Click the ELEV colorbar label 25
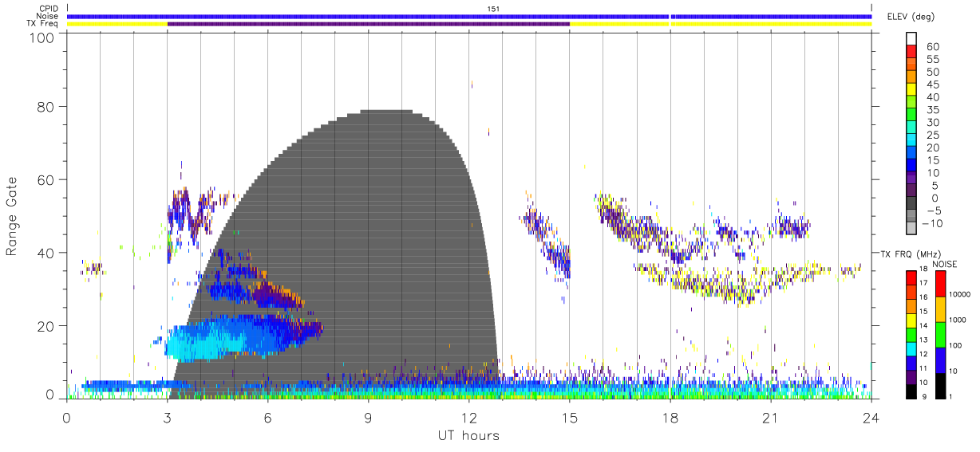980x452 pixels. click(933, 136)
